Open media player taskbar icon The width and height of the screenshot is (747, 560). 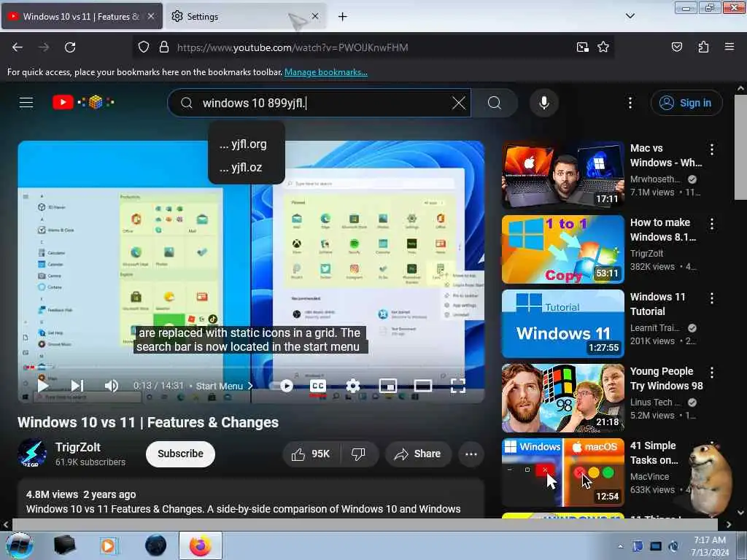pos(109,545)
